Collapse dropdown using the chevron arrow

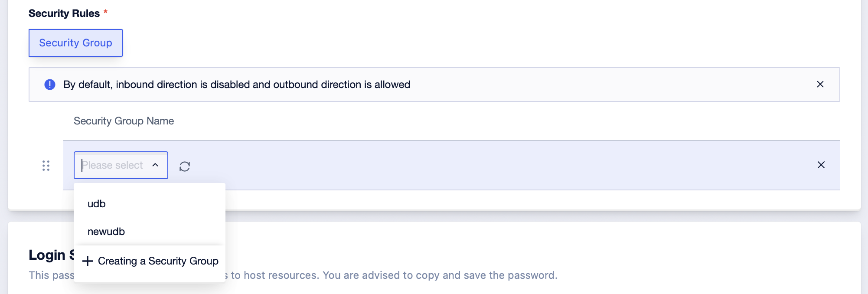[155, 165]
